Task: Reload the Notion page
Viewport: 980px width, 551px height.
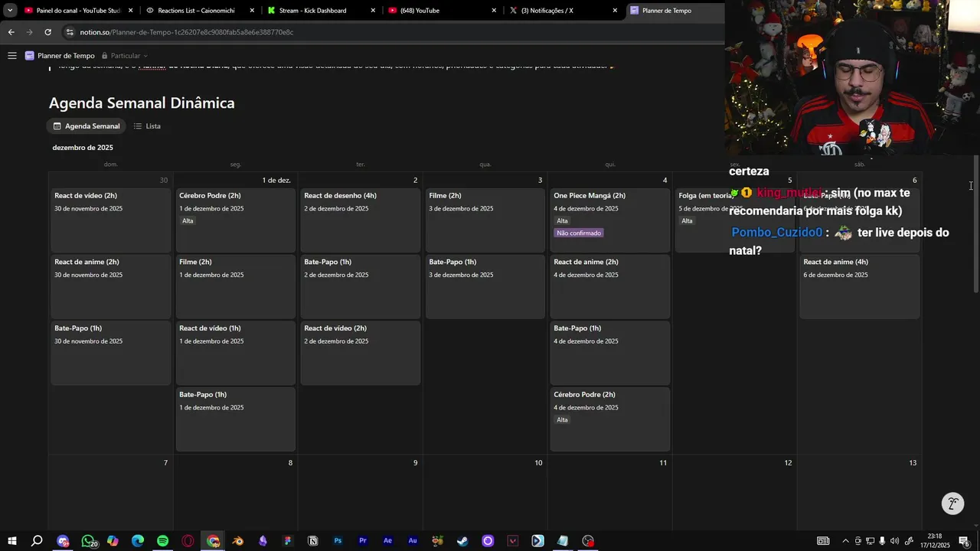Action: pos(47,32)
